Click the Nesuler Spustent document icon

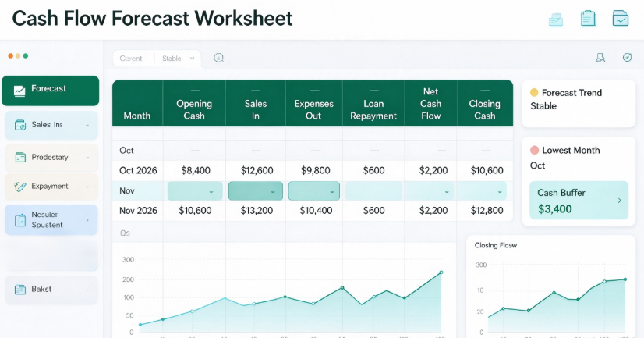tap(20, 220)
